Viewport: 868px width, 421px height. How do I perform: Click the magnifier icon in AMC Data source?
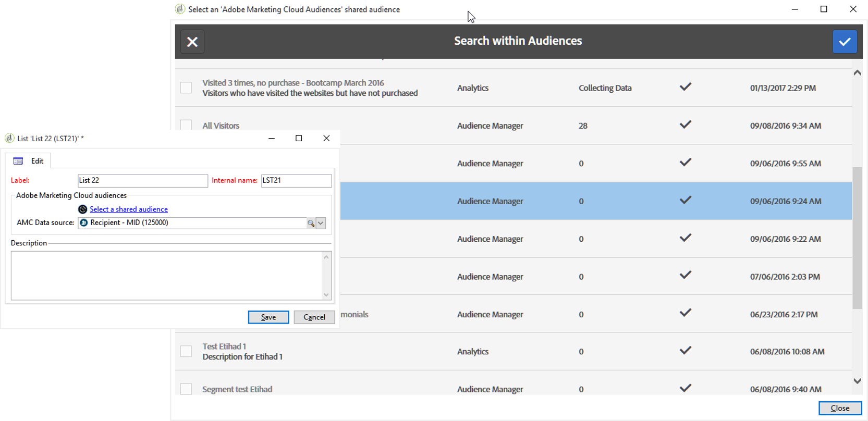(311, 223)
